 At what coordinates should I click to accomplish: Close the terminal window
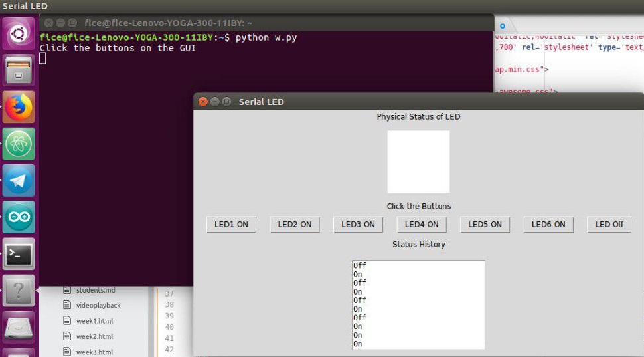(x=48, y=23)
